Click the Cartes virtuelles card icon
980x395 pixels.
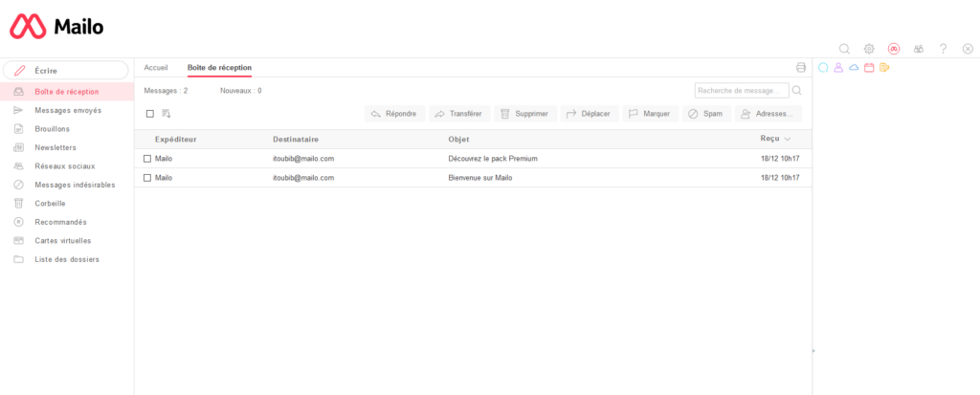19,241
